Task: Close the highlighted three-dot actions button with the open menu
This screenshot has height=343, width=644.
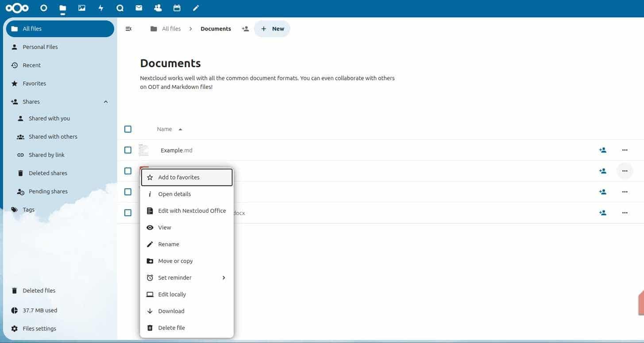Action: [625, 171]
